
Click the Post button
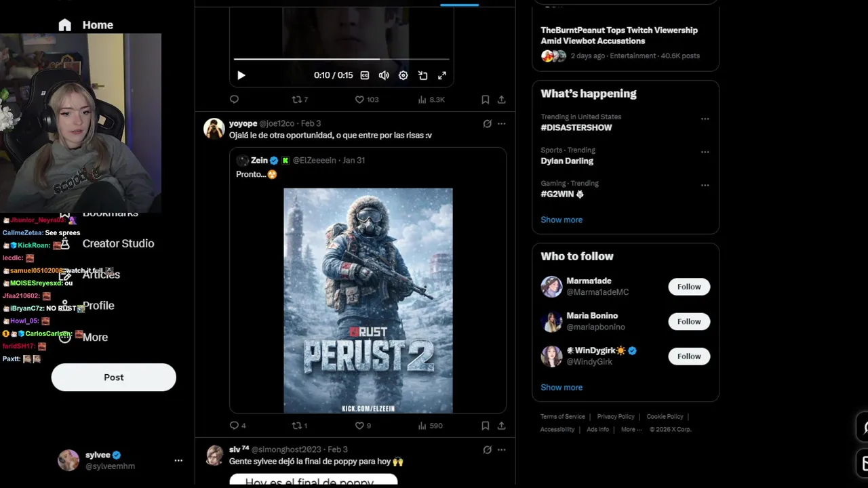[114, 378]
